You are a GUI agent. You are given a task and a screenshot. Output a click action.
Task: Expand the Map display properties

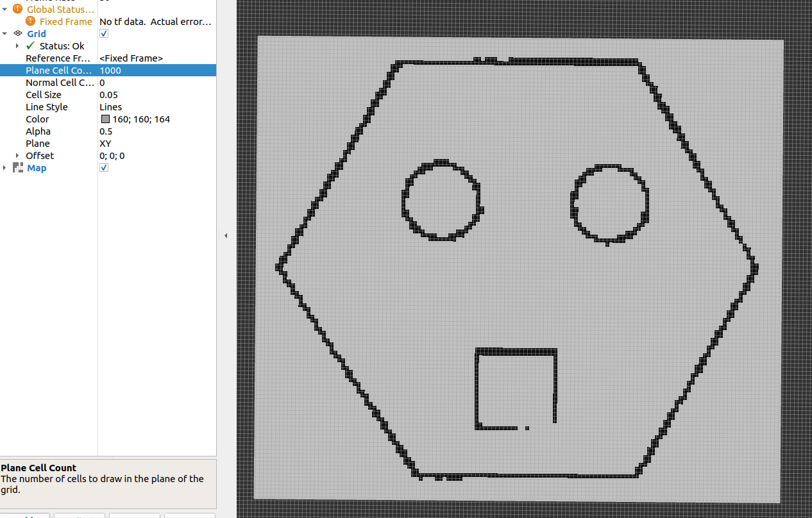[x=5, y=168]
